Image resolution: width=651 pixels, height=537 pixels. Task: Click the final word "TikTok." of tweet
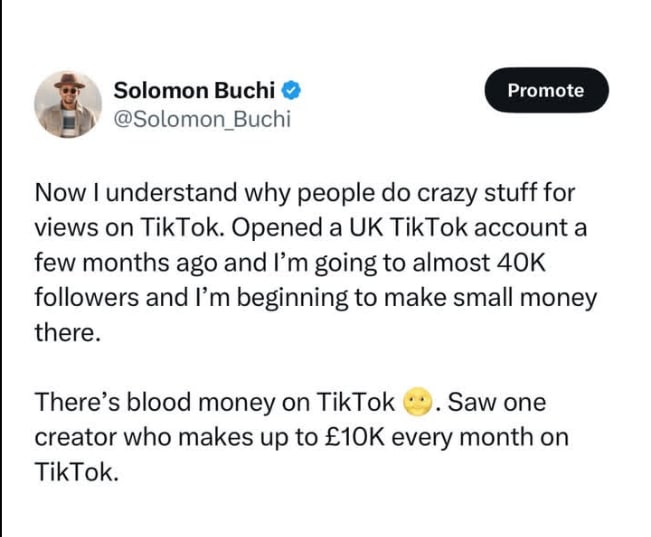click(77, 473)
